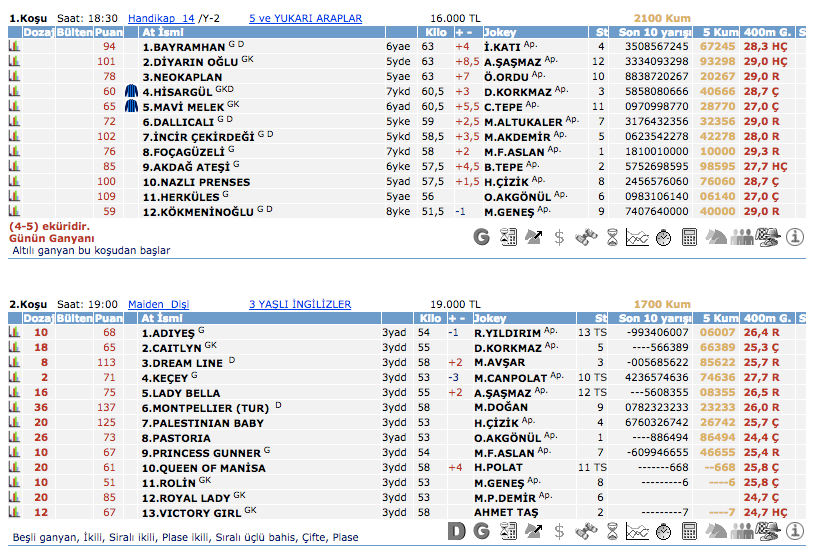Open bar chart icon in BAYRAMHAN row
The image size is (819, 558).
[15, 47]
